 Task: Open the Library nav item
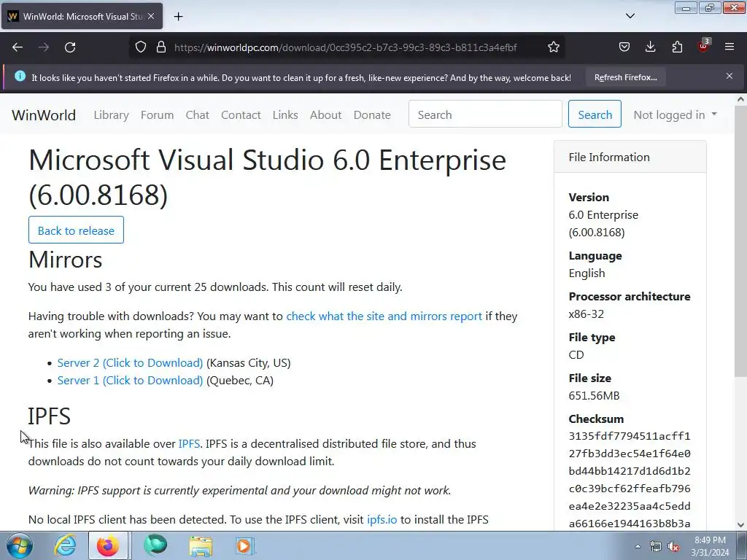point(111,114)
